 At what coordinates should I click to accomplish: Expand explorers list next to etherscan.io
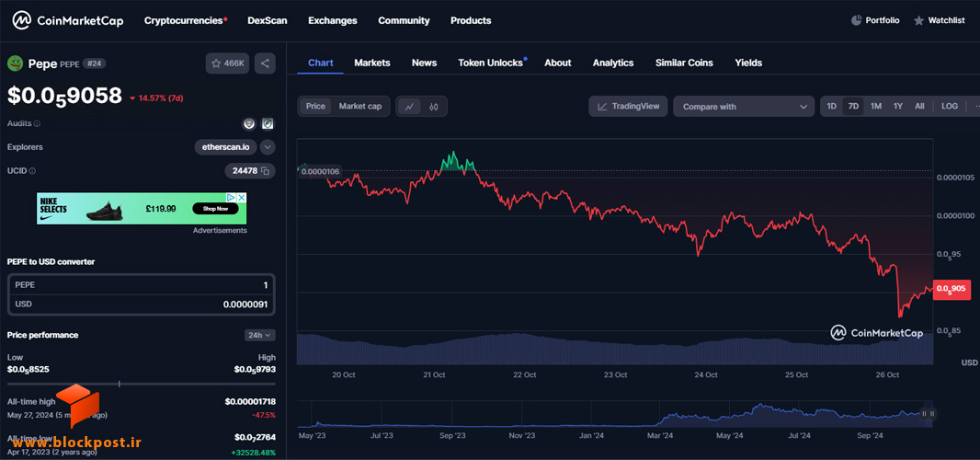pyautogui.click(x=268, y=148)
